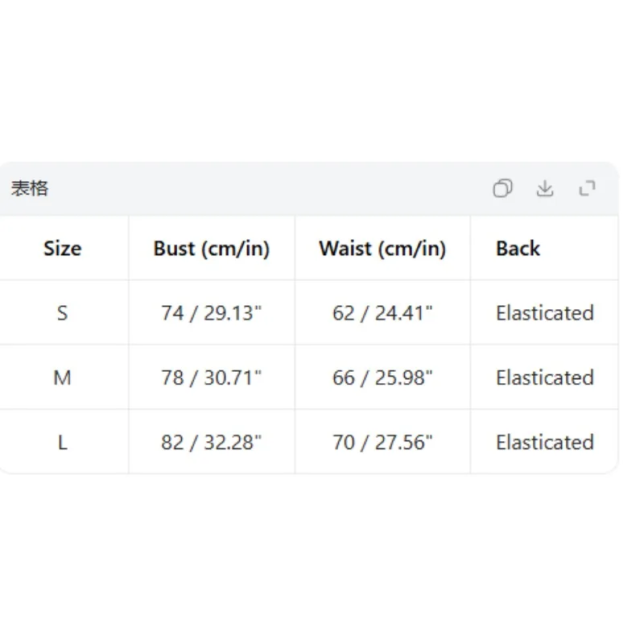The width and height of the screenshot is (644, 644).
Task: Download the table with the download icon
Action: [545, 188]
